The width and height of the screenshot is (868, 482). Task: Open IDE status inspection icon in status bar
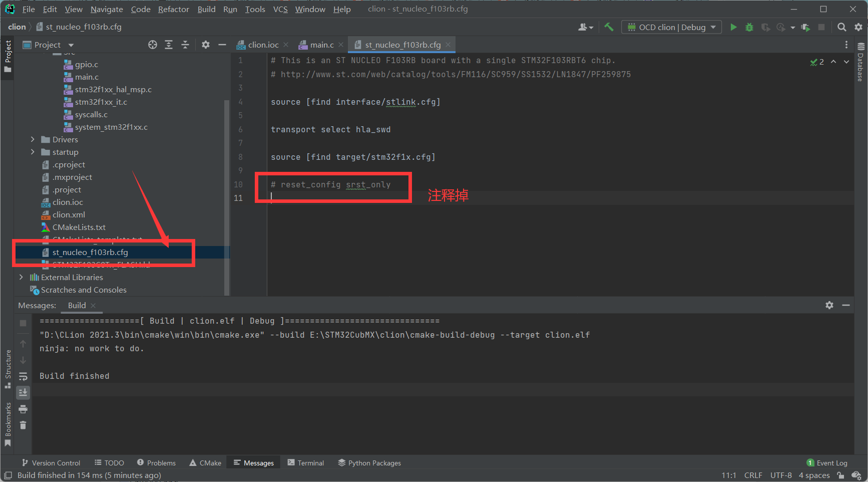tap(856, 475)
